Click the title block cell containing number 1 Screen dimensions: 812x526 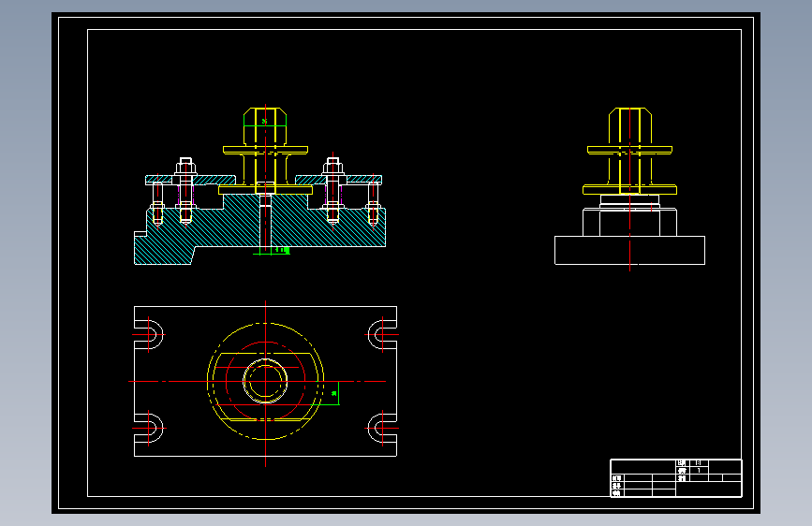(699, 471)
